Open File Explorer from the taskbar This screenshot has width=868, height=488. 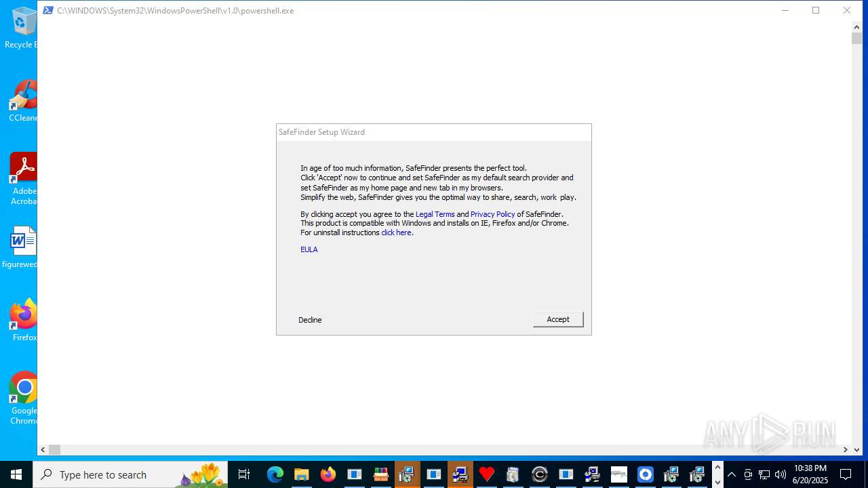pyautogui.click(x=301, y=474)
